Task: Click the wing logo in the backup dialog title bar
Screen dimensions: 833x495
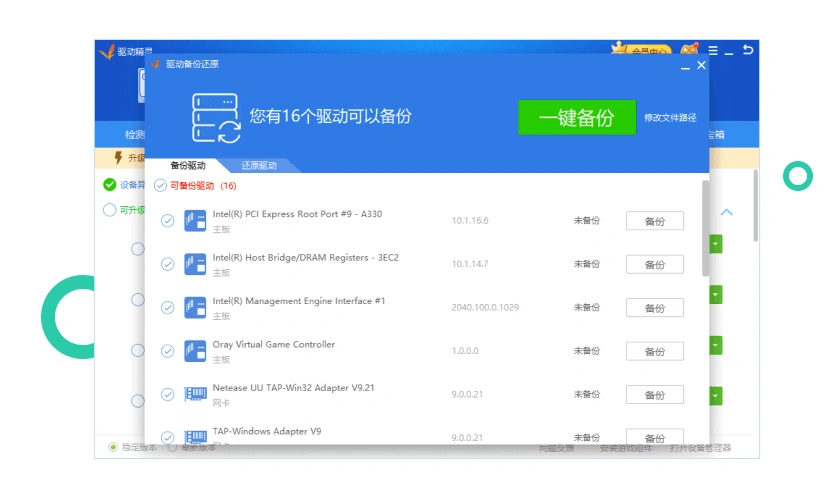Action: (x=155, y=64)
